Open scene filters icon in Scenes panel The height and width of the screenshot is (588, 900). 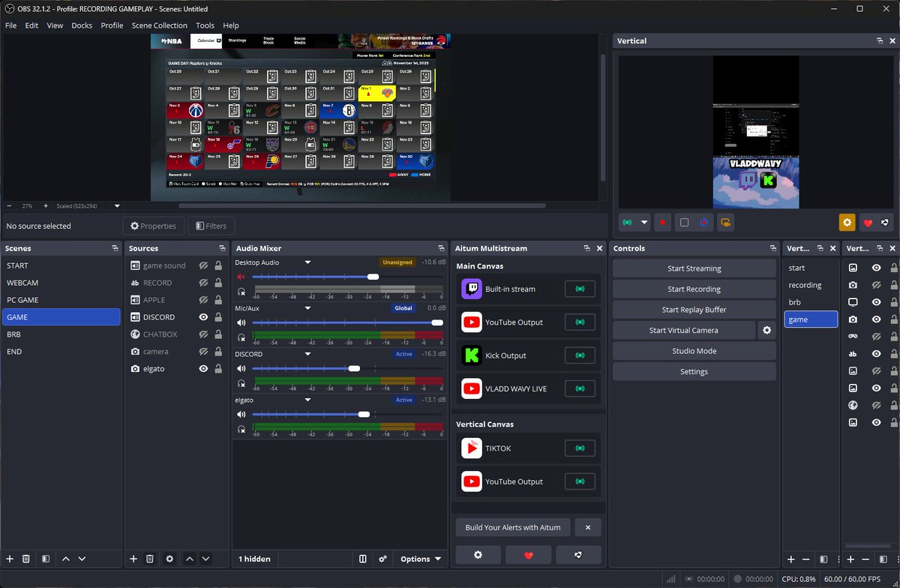pyautogui.click(x=46, y=559)
